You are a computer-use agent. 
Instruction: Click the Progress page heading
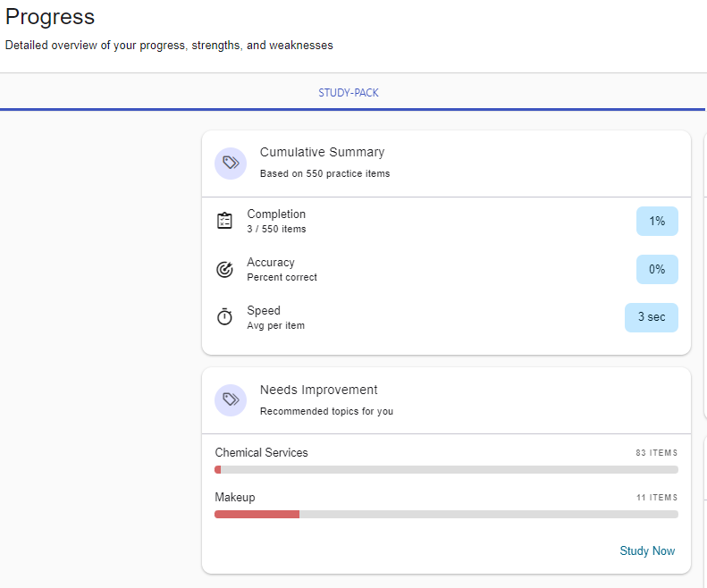click(x=50, y=17)
